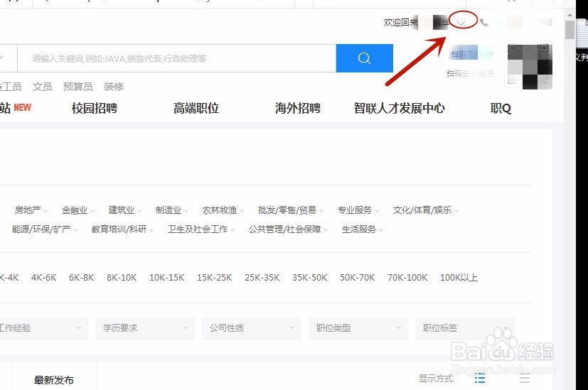This screenshot has width=588, height=390.
Task: Choose the grey compact list view icon
Action: tap(525, 378)
